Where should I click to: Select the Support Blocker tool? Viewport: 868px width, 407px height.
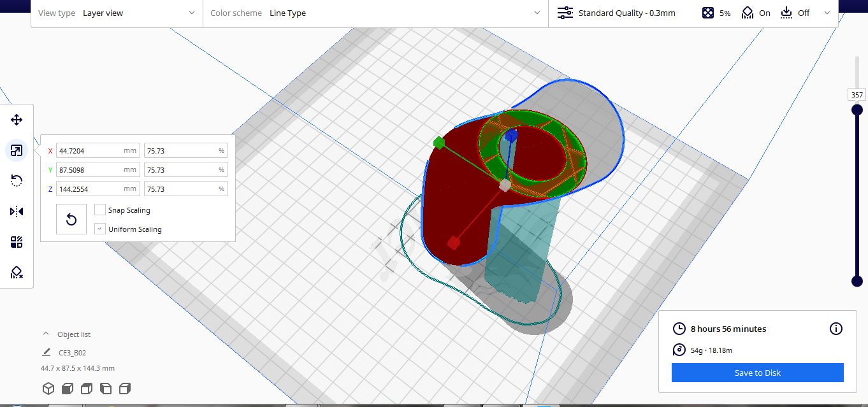pos(17,273)
